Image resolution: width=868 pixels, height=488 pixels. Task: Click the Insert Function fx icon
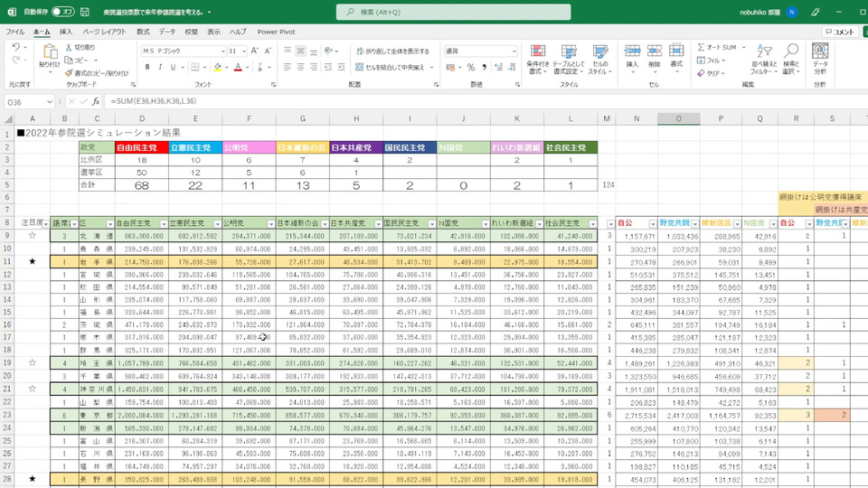tap(96, 101)
